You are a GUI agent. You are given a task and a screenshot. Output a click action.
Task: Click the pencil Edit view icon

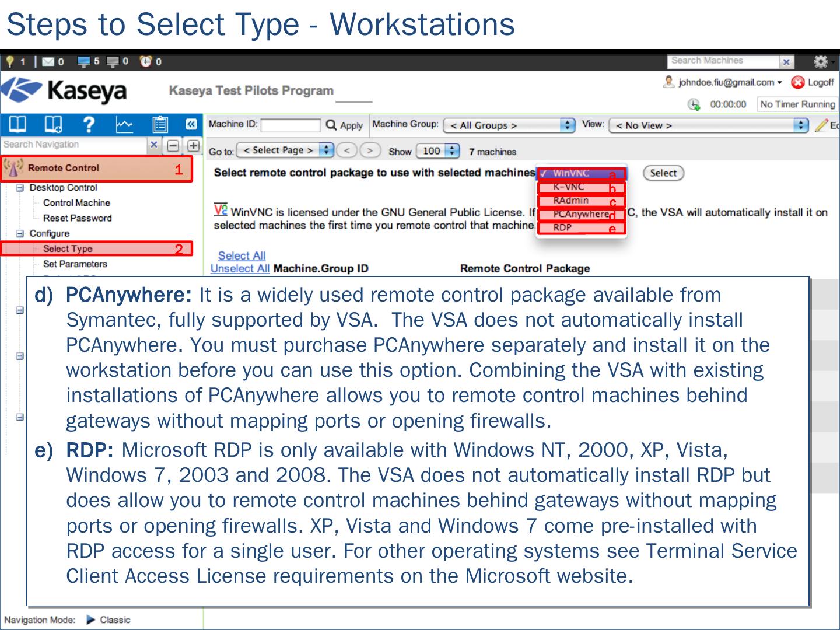click(x=822, y=125)
